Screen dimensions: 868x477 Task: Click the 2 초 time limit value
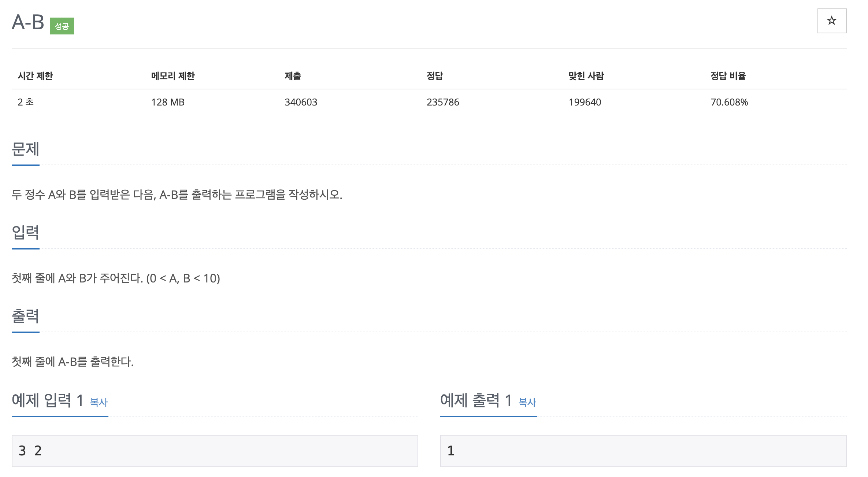click(x=26, y=102)
